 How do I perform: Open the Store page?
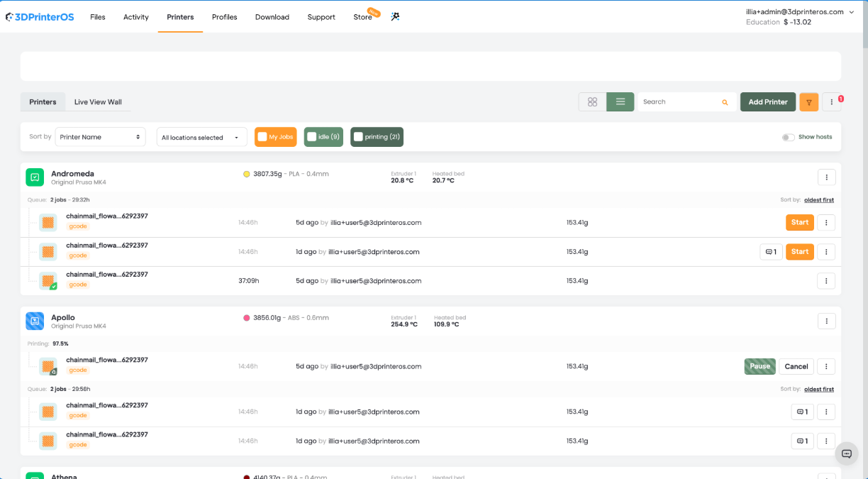[x=363, y=17]
